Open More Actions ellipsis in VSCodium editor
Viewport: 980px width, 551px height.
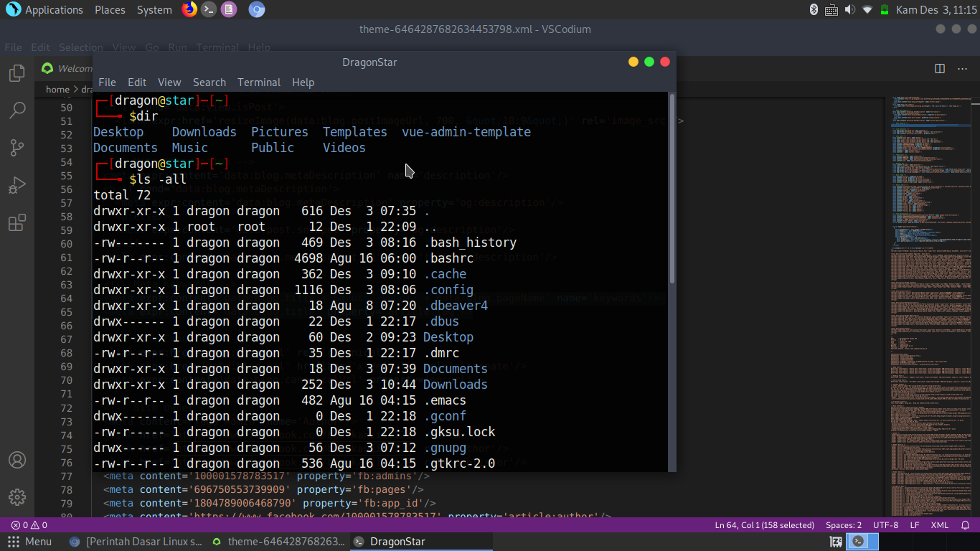click(963, 68)
